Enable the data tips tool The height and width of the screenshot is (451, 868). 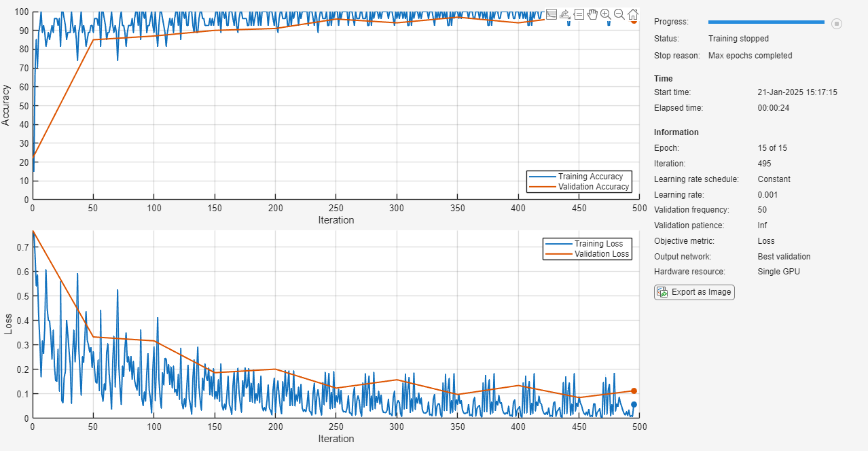tap(579, 14)
